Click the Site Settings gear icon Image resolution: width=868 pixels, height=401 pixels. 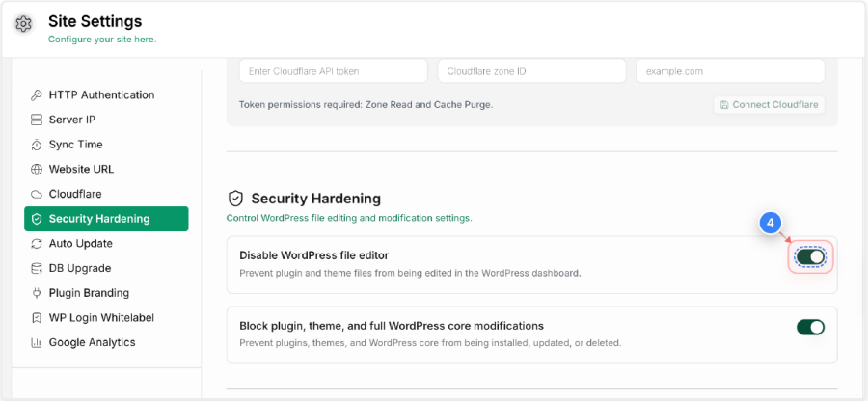24,24
